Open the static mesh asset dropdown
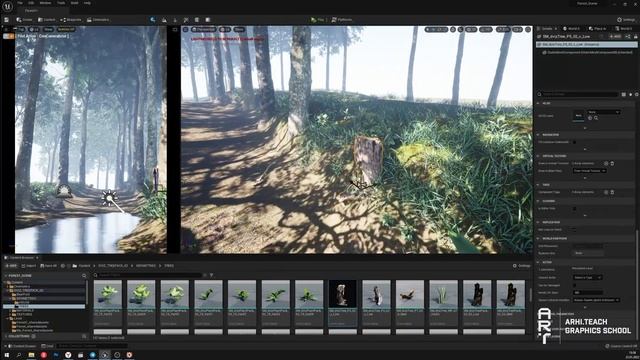 coord(604,112)
